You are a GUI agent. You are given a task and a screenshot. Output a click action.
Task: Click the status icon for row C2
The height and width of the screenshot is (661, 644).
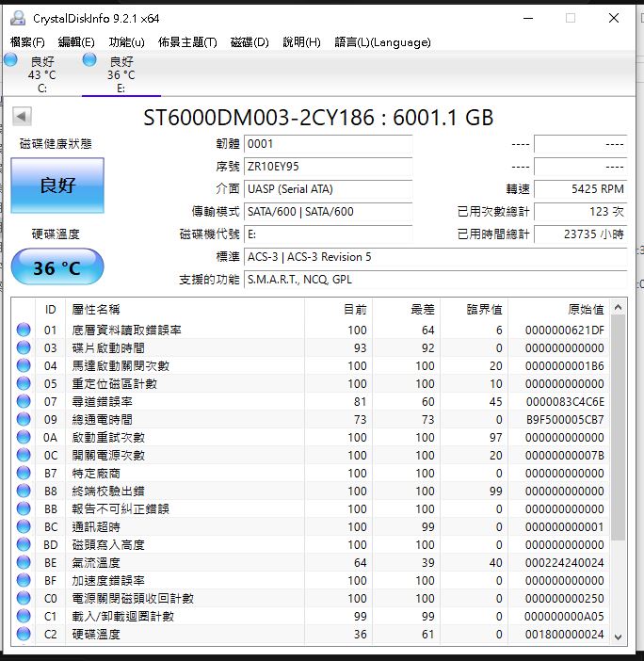click(24, 634)
